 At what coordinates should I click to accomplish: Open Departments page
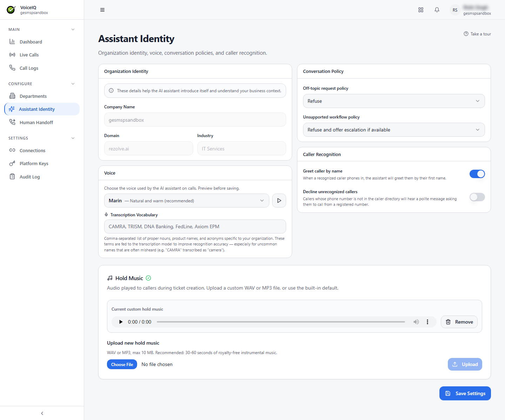pos(42,96)
